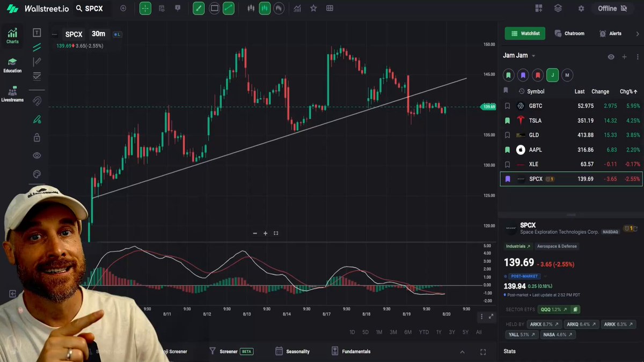This screenshot has width=644, height=362.
Task: Toggle drawings visibility eye in left toolbar
Action: 36,156
